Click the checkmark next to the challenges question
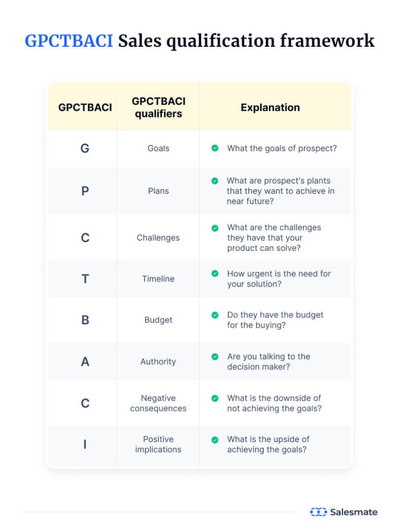399x532 pixels. 215,228
